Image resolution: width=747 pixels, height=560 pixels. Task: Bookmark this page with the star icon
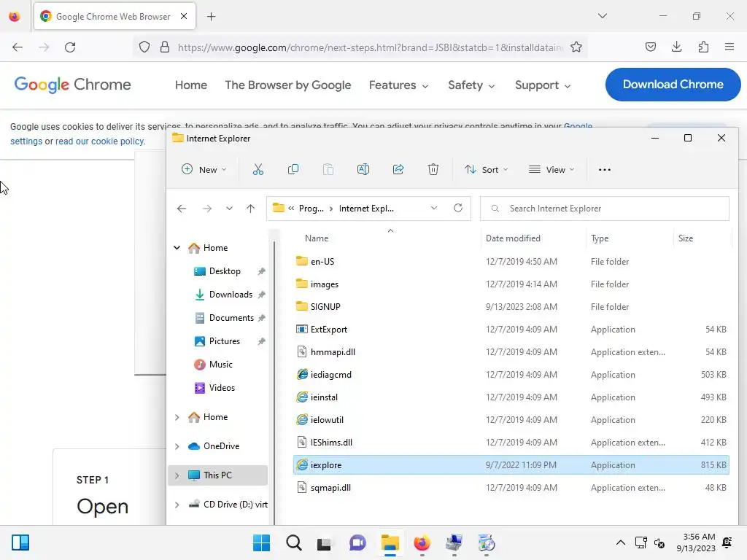point(576,47)
